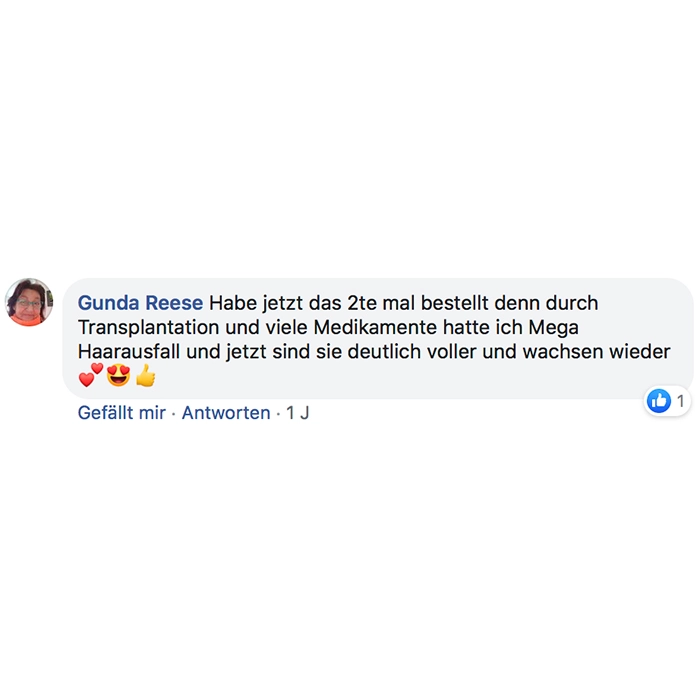Open Gunda Reese's profile picture
The width and height of the screenshot is (700, 700).
tap(29, 302)
